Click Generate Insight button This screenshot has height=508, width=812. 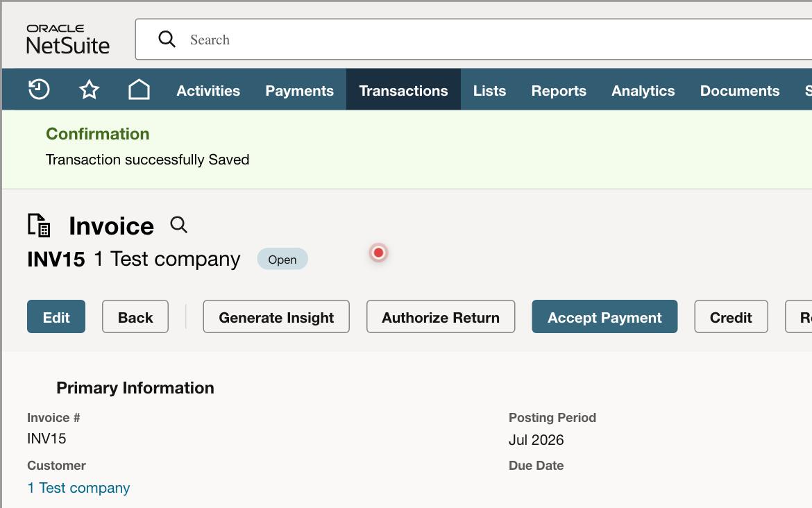tap(276, 316)
